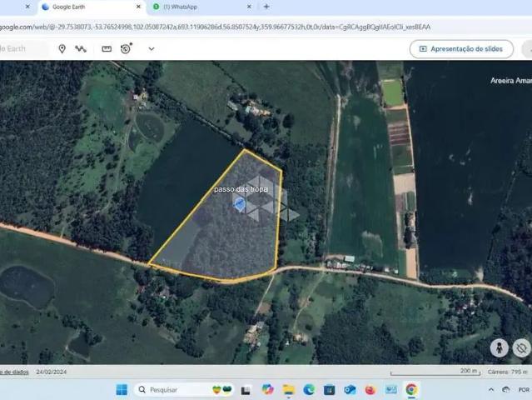The image size is (532, 400).
Task: Toggle the compass rotation button
Action: coord(521,347)
